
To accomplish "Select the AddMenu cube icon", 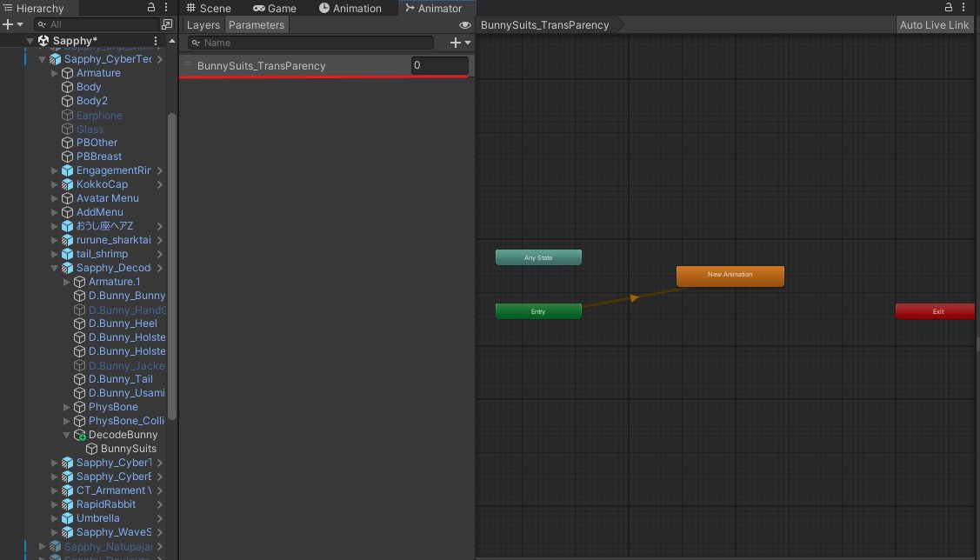I will (x=68, y=212).
